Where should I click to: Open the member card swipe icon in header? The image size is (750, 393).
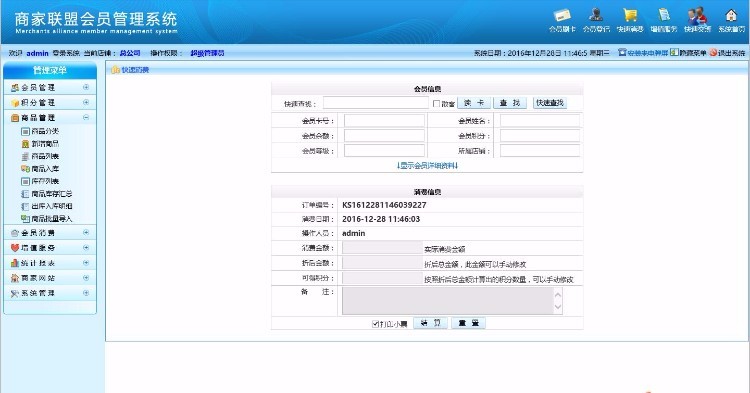point(562,15)
